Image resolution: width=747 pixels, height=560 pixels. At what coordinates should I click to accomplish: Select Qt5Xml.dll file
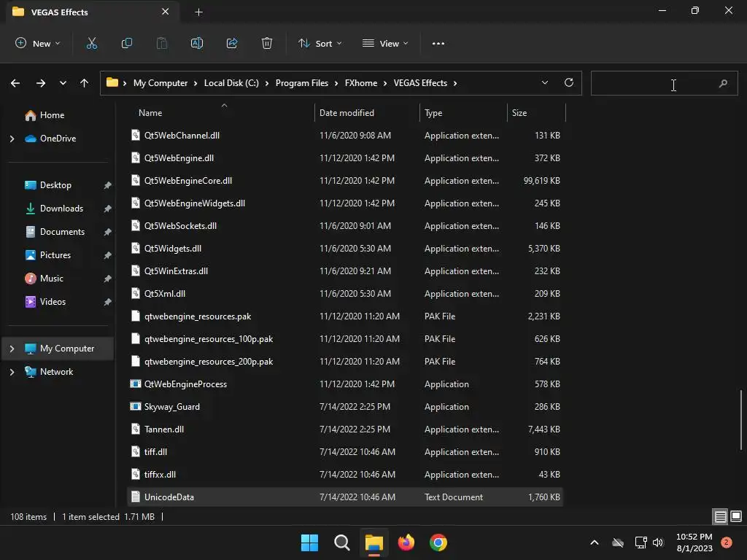(x=345, y=294)
